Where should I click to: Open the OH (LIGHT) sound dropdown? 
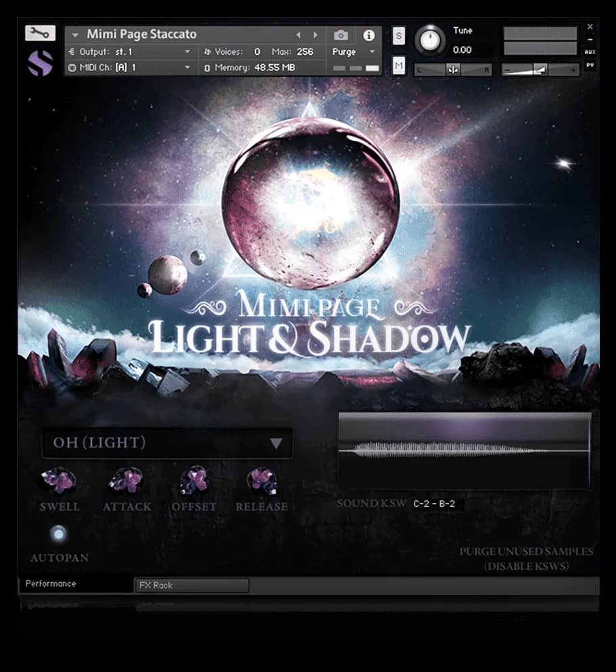coord(166,443)
